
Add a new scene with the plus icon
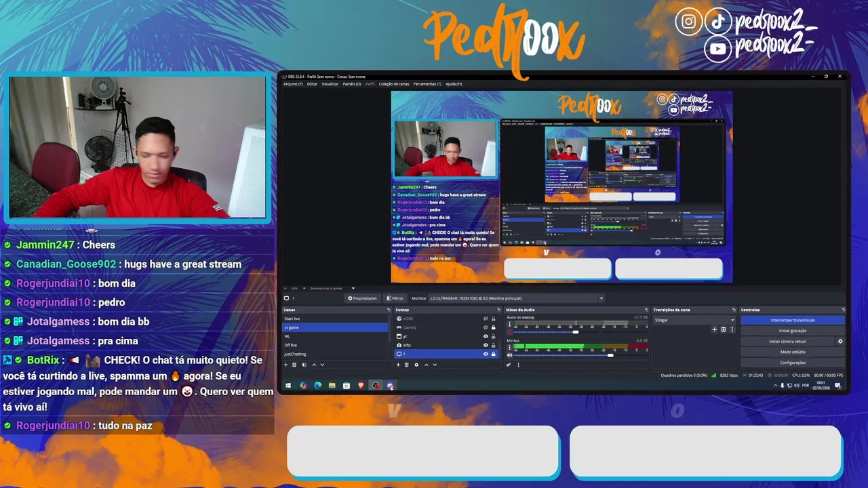click(285, 365)
